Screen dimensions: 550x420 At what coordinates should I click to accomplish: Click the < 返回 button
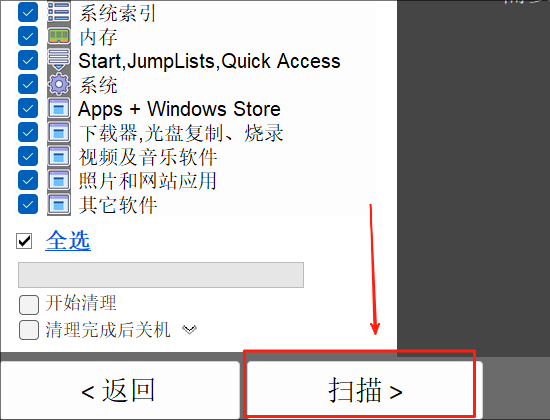point(120,390)
